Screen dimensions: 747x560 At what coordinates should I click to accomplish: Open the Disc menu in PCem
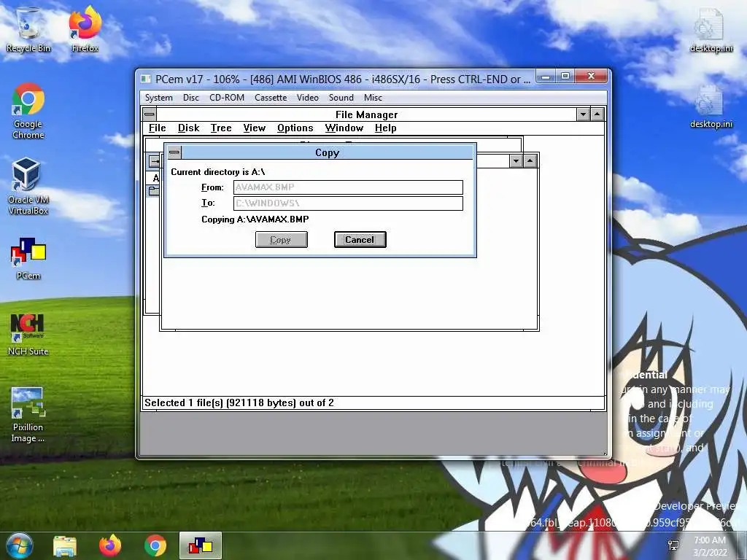pyautogui.click(x=191, y=98)
